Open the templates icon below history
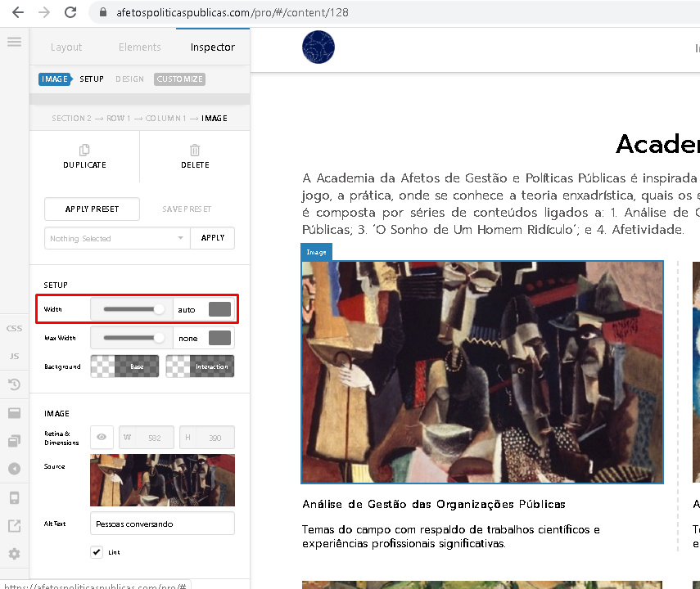 [x=14, y=413]
